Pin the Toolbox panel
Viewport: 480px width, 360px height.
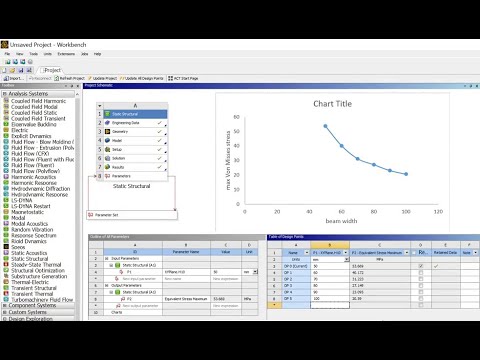(71, 86)
